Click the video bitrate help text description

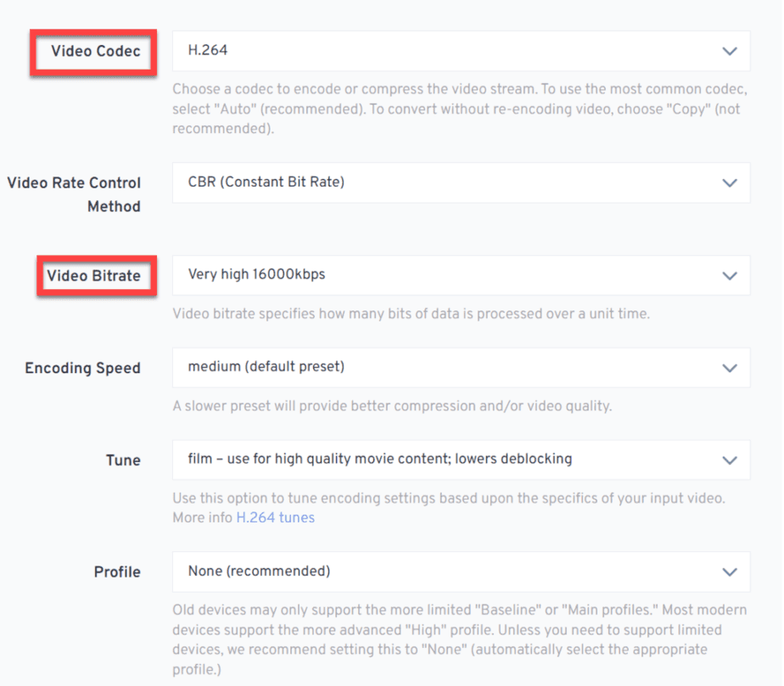click(411, 314)
